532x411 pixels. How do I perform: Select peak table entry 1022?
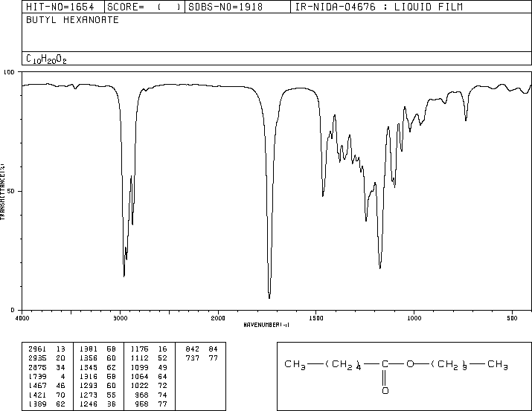pos(139,386)
